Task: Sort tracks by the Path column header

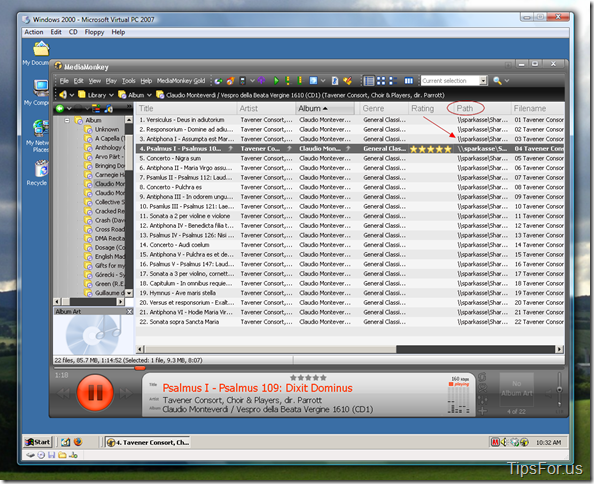Action: point(465,108)
